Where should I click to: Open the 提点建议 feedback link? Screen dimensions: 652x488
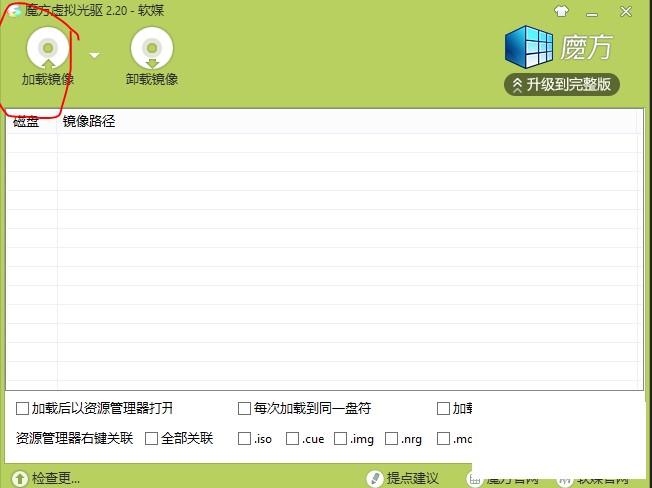tap(412, 478)
